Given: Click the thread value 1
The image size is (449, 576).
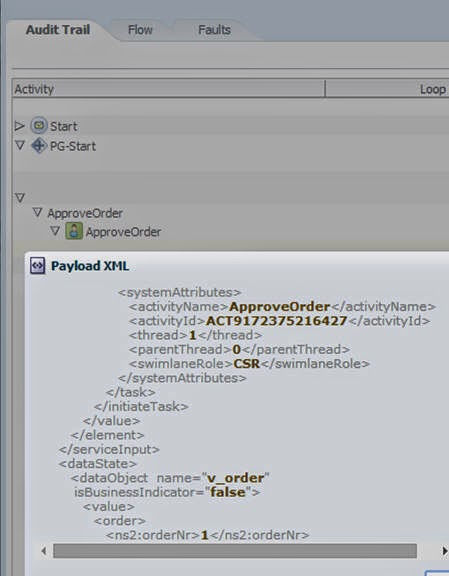Looking at the screenshot, I should 193,335.
